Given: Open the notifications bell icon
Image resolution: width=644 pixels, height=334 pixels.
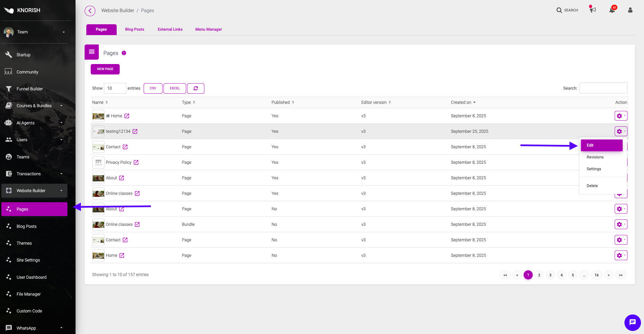Looking at the screenshot, I should click(612, 10).
